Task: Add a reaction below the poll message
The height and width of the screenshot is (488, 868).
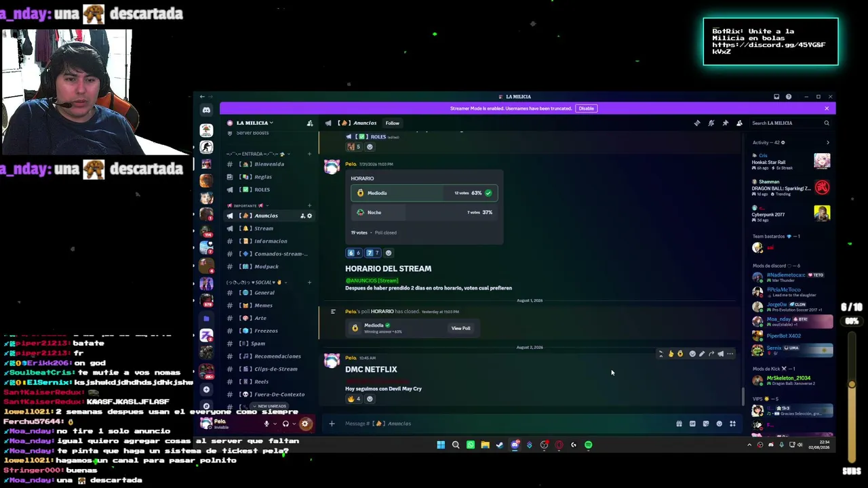Action: (388, 253)
